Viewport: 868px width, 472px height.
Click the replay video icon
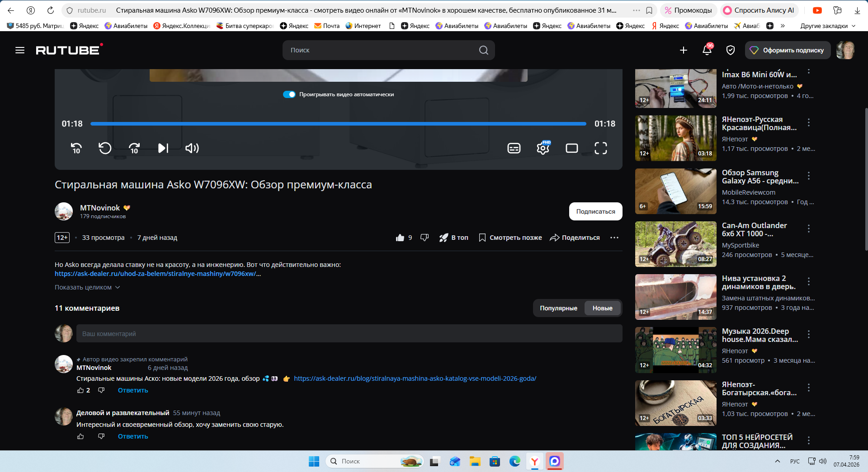[105, 148]
